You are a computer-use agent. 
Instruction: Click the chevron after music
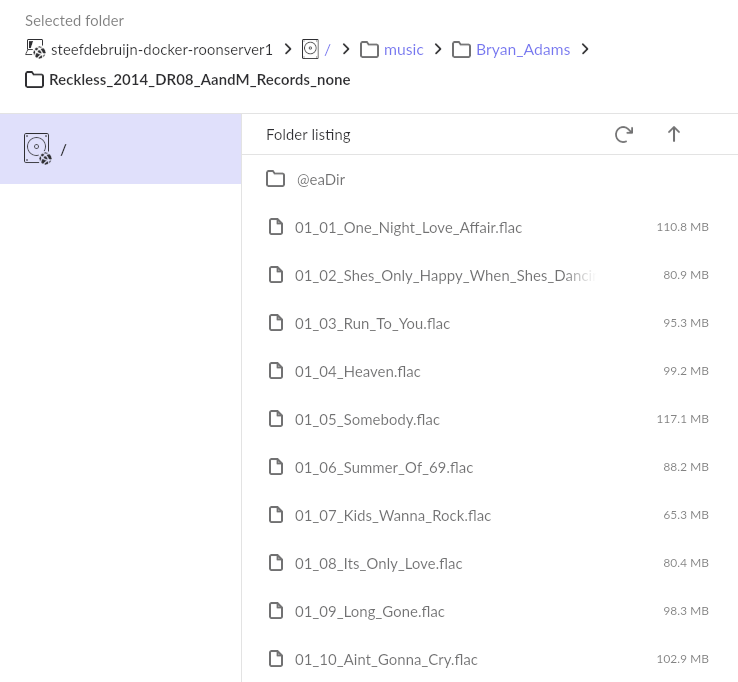[438, 49]
